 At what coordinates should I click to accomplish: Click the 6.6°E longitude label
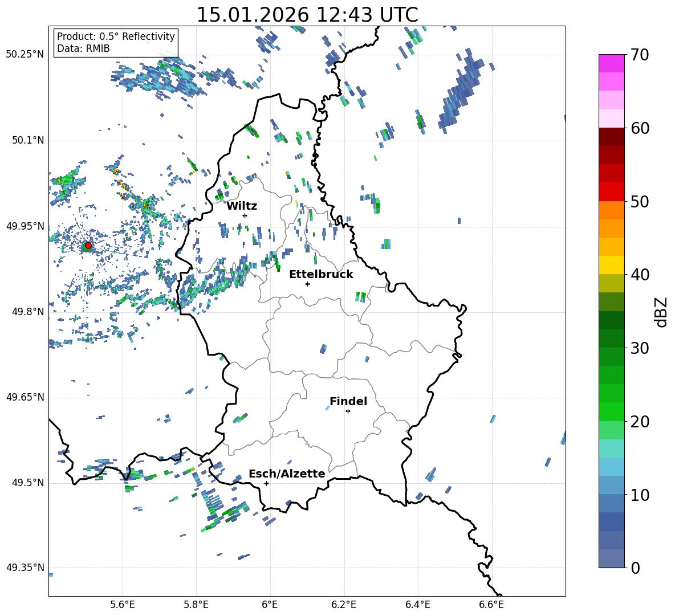491,605
